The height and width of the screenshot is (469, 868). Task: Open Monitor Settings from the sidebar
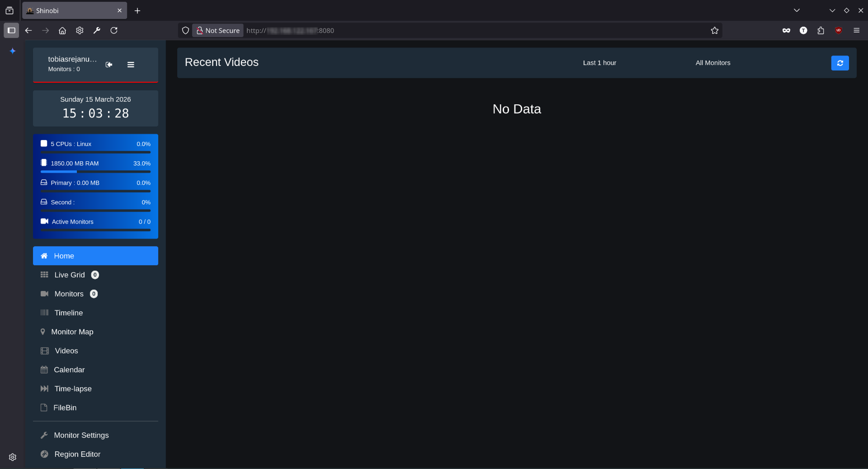click(81, 435)
